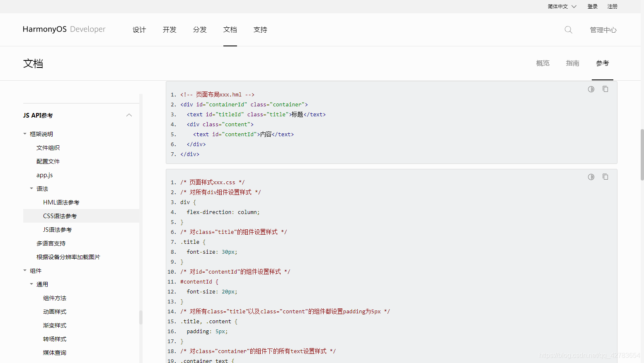Click code line '#contentId {'

(199, 281)
